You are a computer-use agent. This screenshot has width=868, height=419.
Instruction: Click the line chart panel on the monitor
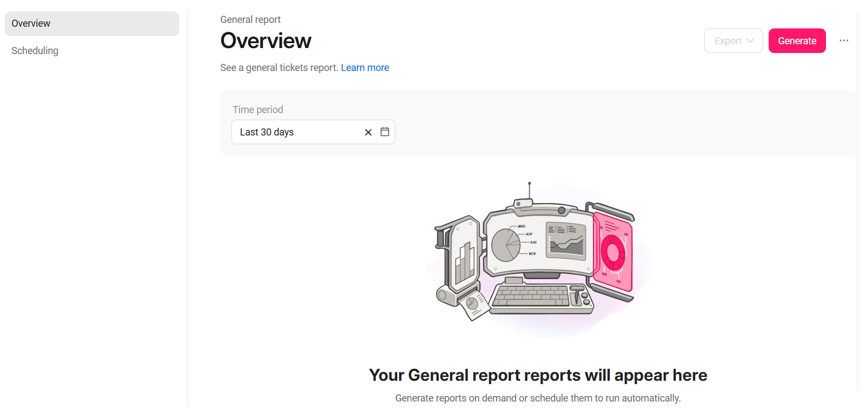[566, 241]
